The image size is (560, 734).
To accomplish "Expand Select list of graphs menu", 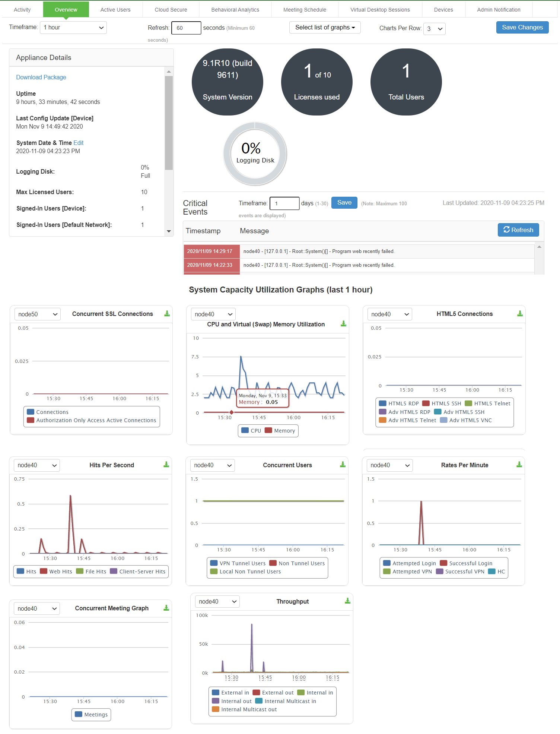I will click(325, 28).
